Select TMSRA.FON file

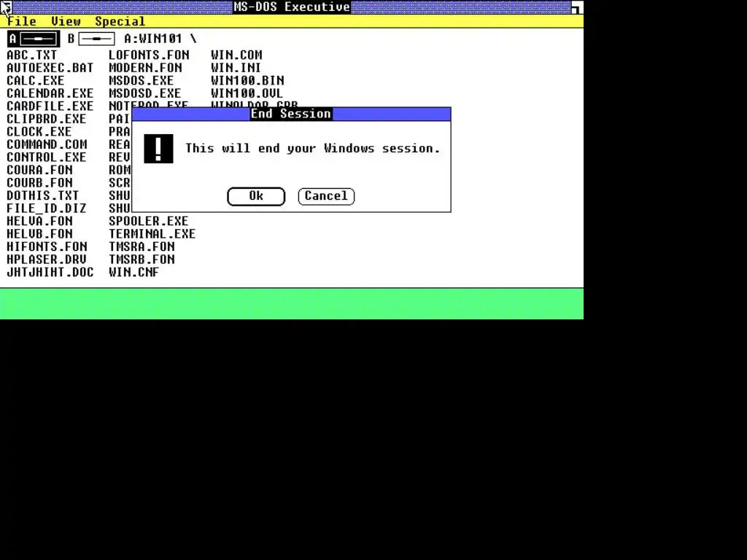click(142, 247)
